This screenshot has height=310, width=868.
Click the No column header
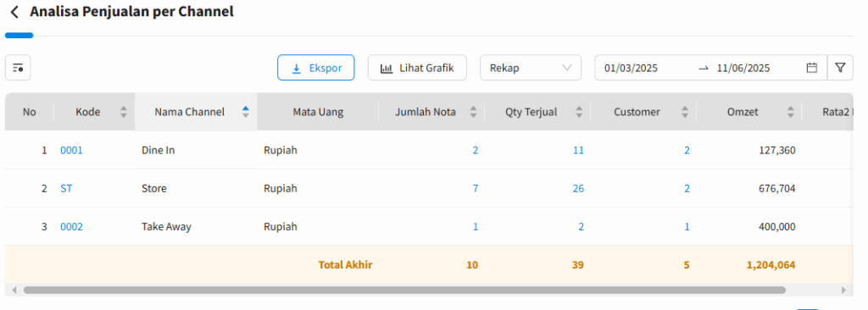pyautogui.click(x=30, y=112)
